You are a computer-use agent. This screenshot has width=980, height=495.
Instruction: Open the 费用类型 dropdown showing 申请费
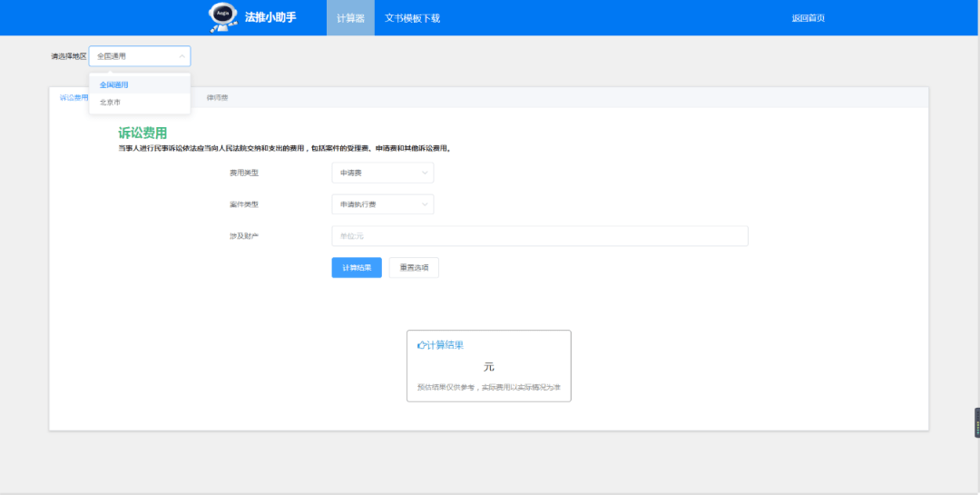pos(383,173)
